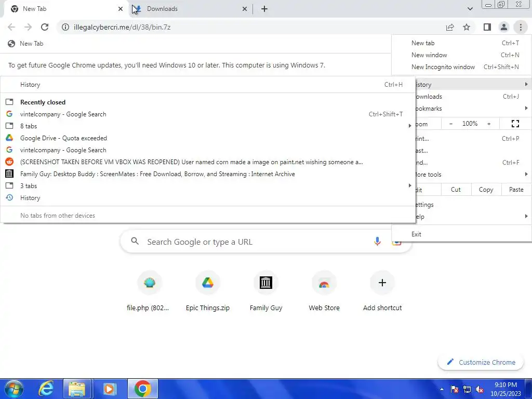Image resolution: width=532 pixels, height=399 pixels.
Task: Open the profile avatar icon
Action: coord(504,27)
